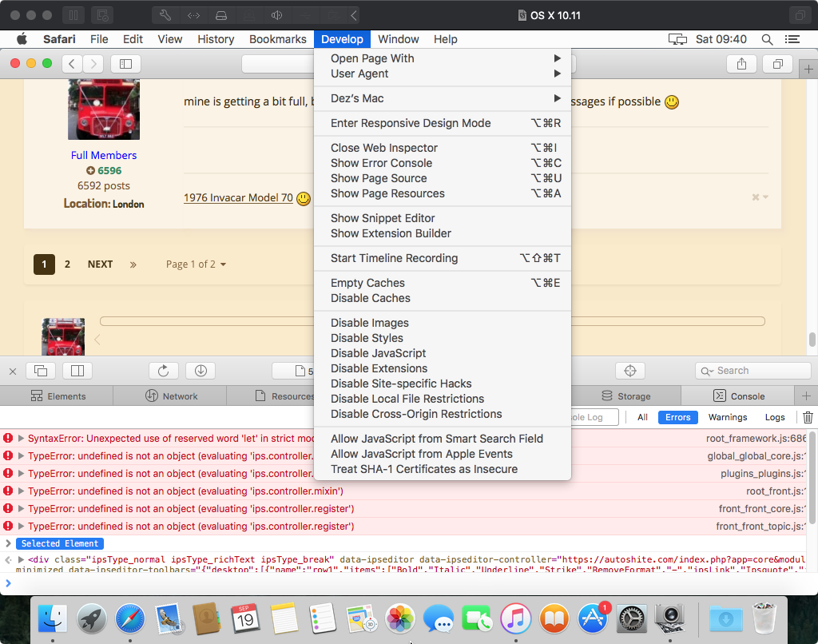Click the console prompt input line

coord(409,583)
